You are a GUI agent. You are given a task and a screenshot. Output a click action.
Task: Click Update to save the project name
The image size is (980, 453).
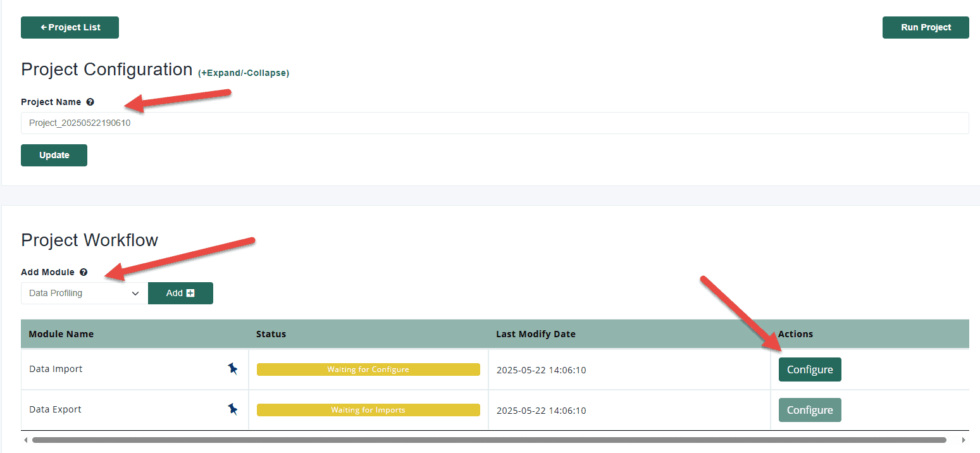click(54, 155)
